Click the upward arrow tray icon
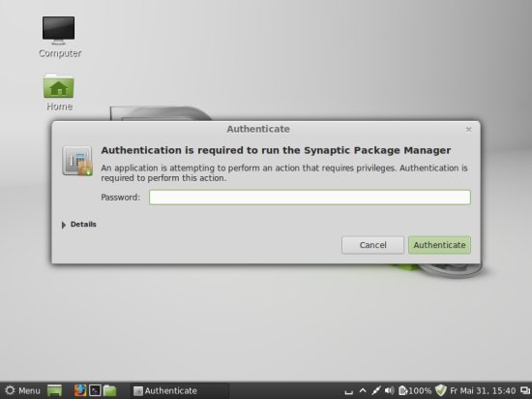The image size is (532, 399). (363, 390)
